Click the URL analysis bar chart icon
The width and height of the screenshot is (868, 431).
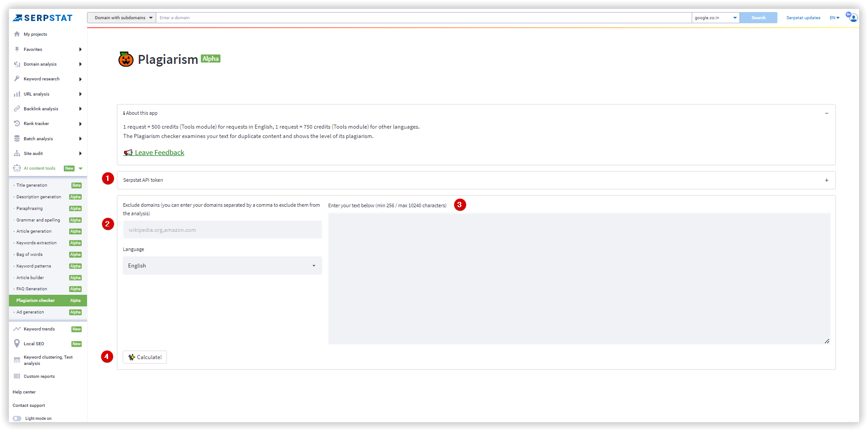[x=17, y=94]
